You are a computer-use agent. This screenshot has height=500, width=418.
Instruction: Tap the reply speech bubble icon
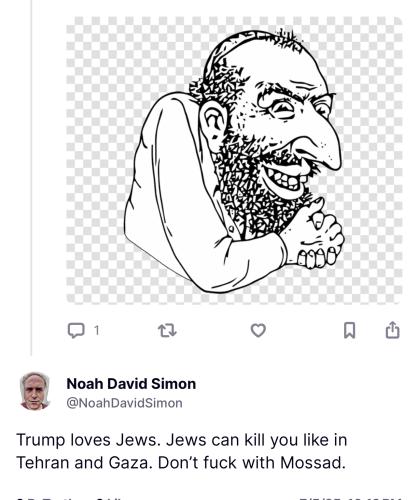point(76,331)
